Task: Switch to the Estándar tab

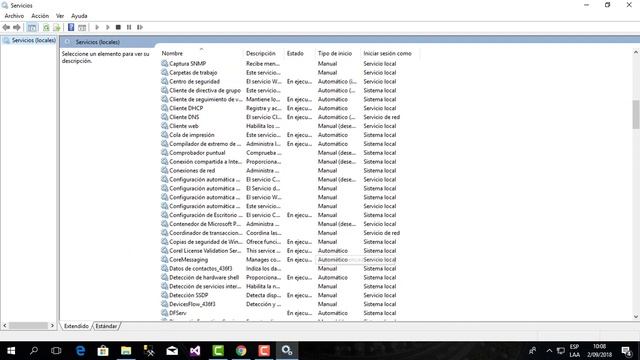Action: click(x=106, y=326)
